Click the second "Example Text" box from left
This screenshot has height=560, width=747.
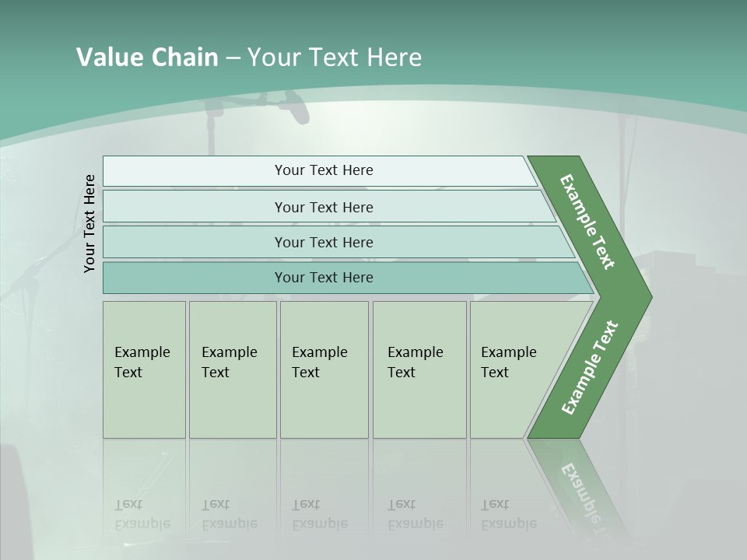232,369
